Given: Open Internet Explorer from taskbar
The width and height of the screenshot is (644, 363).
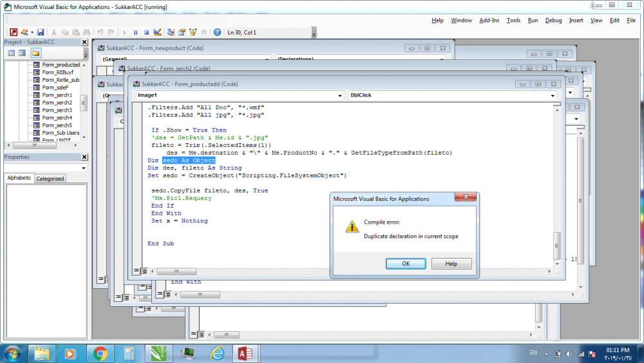Looking at the screenshot, I should pos(217,353).
